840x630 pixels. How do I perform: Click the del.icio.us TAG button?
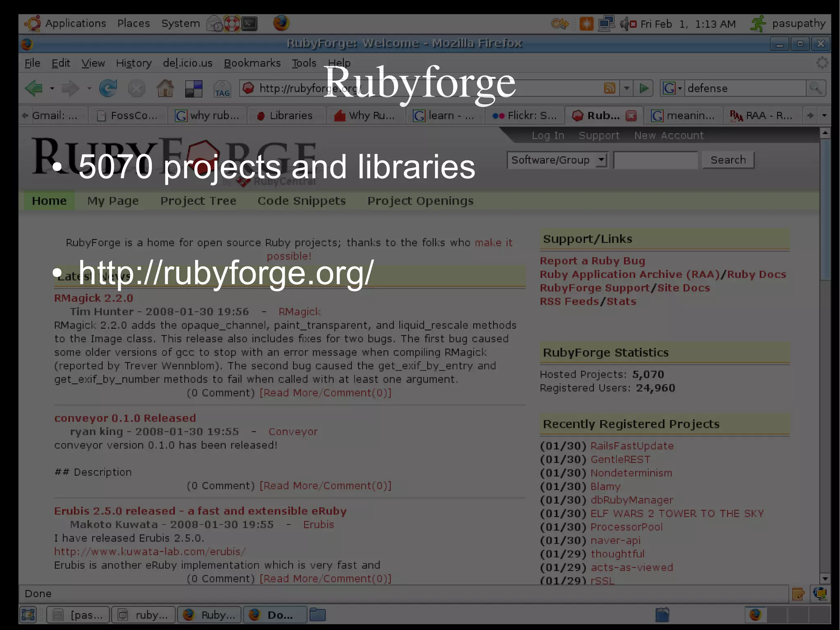click(222, 88)
